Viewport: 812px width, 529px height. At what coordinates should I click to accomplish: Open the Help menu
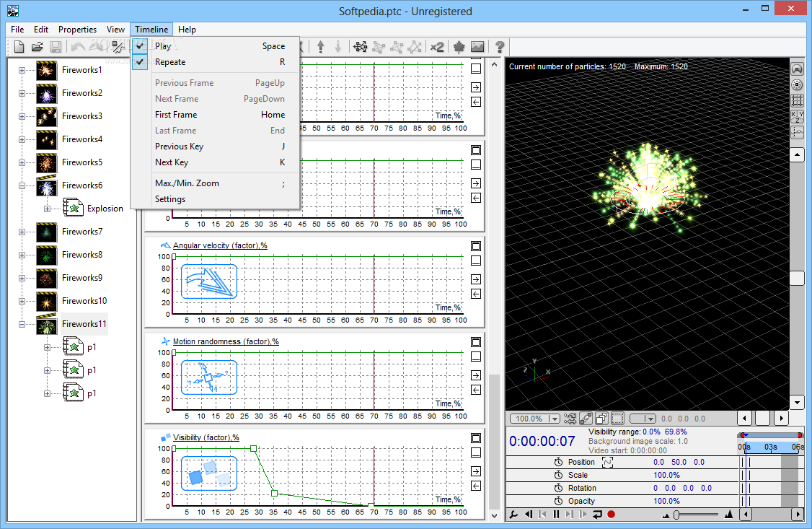pos(187,30)
